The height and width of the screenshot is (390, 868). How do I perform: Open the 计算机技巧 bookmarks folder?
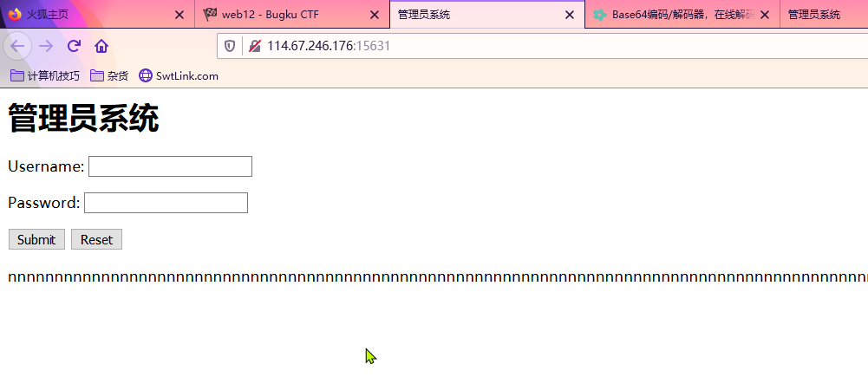[45, 75]
